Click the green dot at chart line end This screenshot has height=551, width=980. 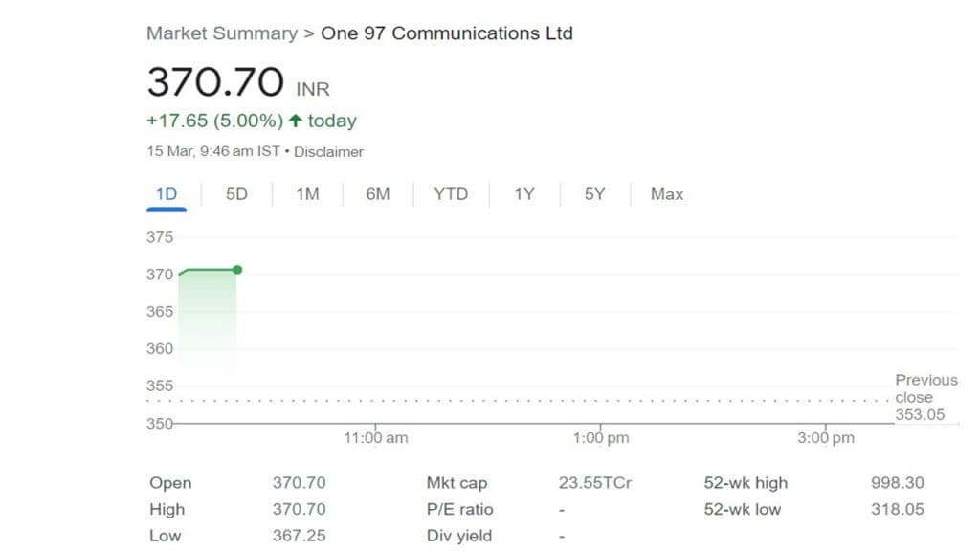[237, 270]
